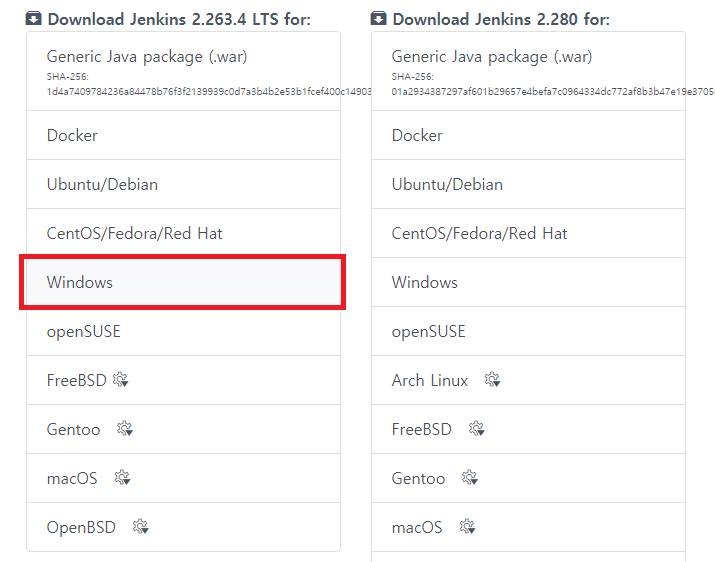
Task: Select FreeBSD in the 2.280 column
Action: 528,429
